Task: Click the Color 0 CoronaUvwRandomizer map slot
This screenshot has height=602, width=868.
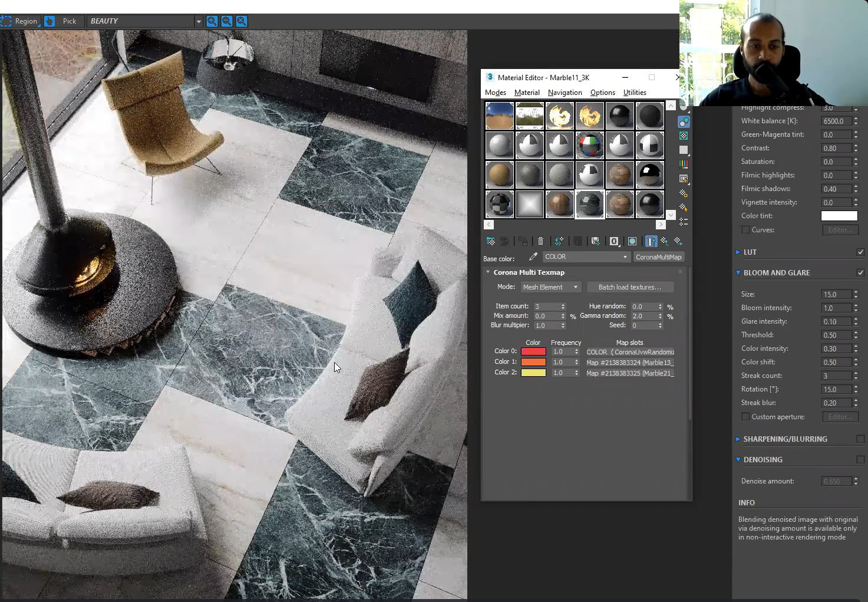Action: pos(629,352)
